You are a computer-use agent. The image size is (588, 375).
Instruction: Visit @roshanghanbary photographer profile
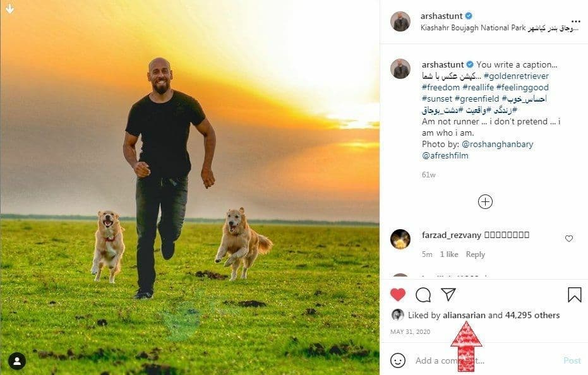tap(498, 144)
